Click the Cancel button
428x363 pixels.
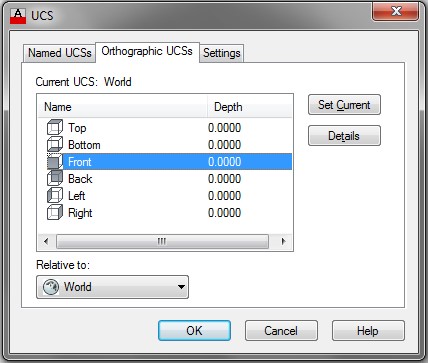(x=281, y=330)
